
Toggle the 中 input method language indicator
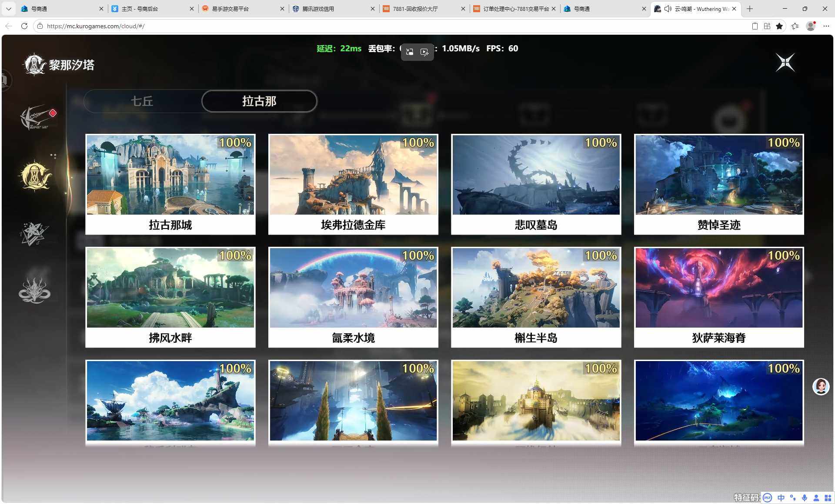[781, 498]
